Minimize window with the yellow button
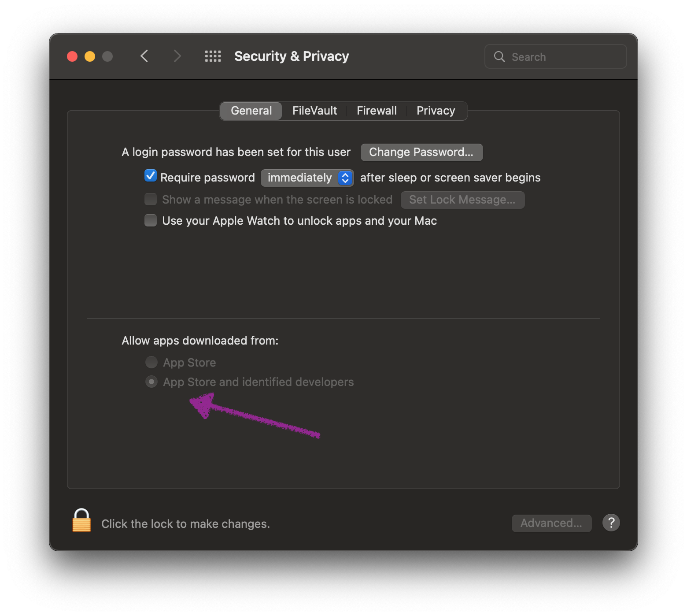 point(90,56)
